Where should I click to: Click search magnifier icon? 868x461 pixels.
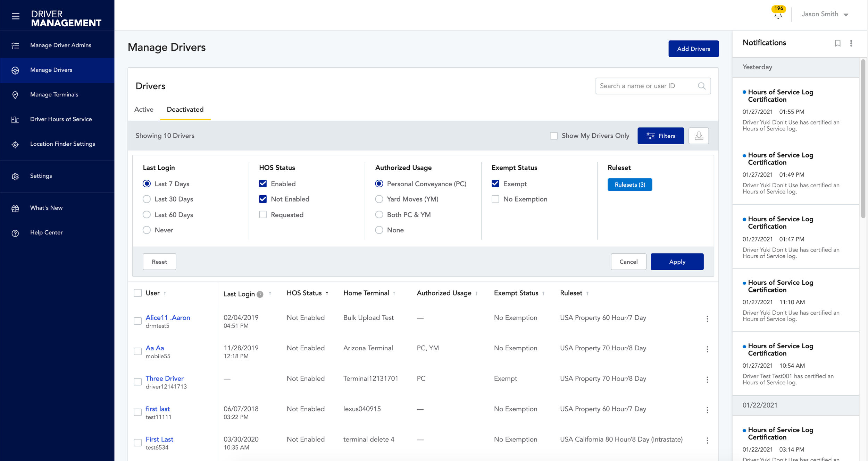(x=702, y=86)
